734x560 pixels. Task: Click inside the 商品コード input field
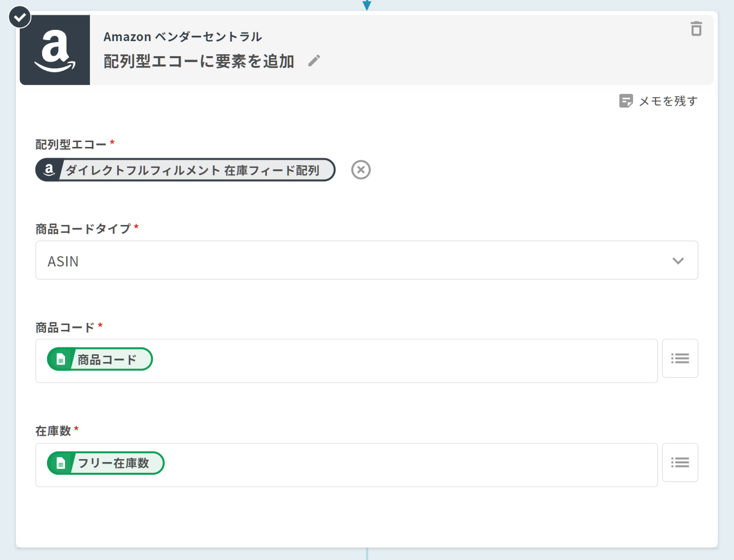click(400, 361)
